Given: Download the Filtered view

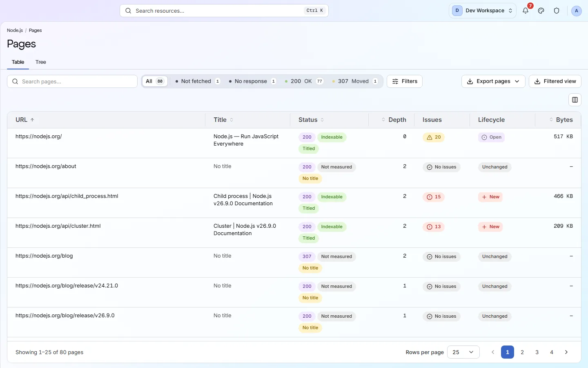Looking at the screenshot, I should pos(555,81).
